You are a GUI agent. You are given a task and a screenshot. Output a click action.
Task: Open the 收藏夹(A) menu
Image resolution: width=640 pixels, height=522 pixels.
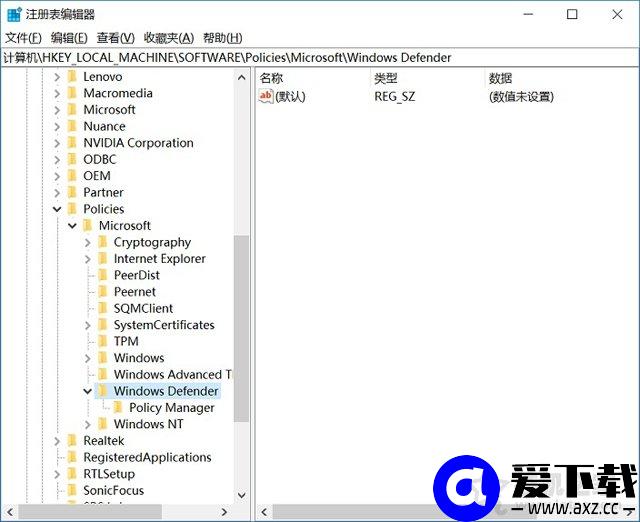coord(169,38)
